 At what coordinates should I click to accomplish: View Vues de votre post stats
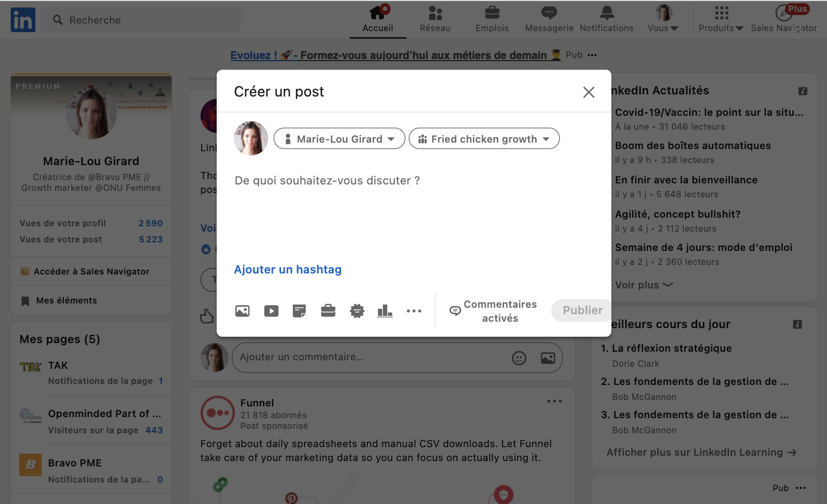coord(91,239)
